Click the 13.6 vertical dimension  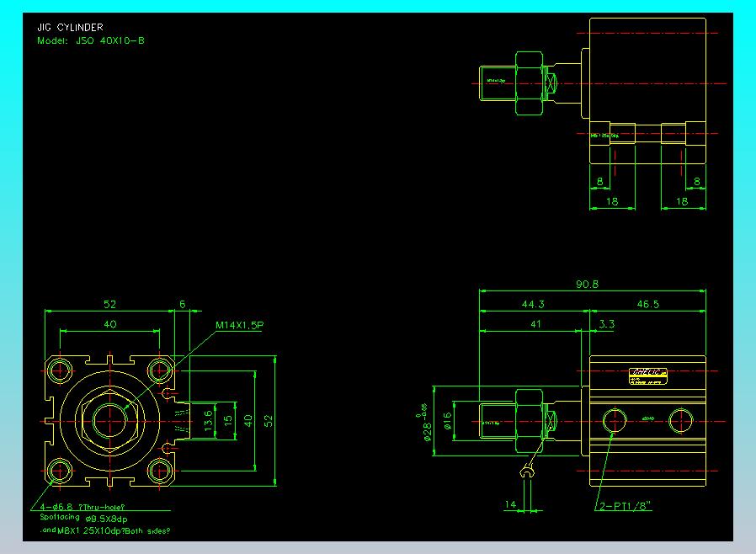coord(208,420)
